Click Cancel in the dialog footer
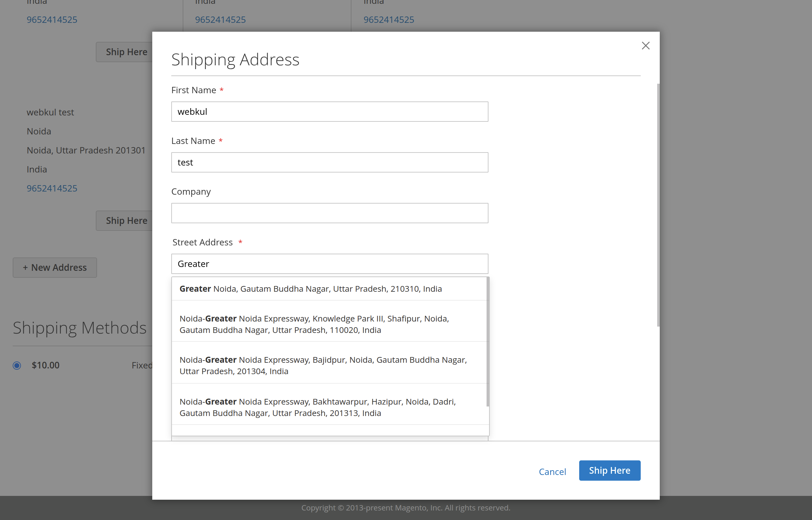The width and height of the screenshot is (812, 520). click(552, 472)
